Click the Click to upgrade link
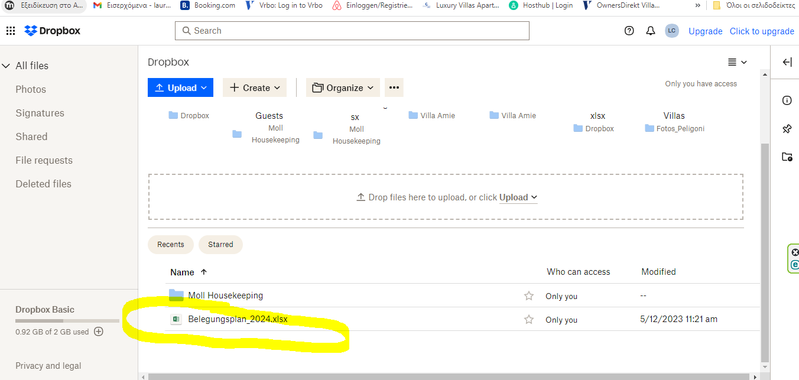 click(x=762, y=31)
